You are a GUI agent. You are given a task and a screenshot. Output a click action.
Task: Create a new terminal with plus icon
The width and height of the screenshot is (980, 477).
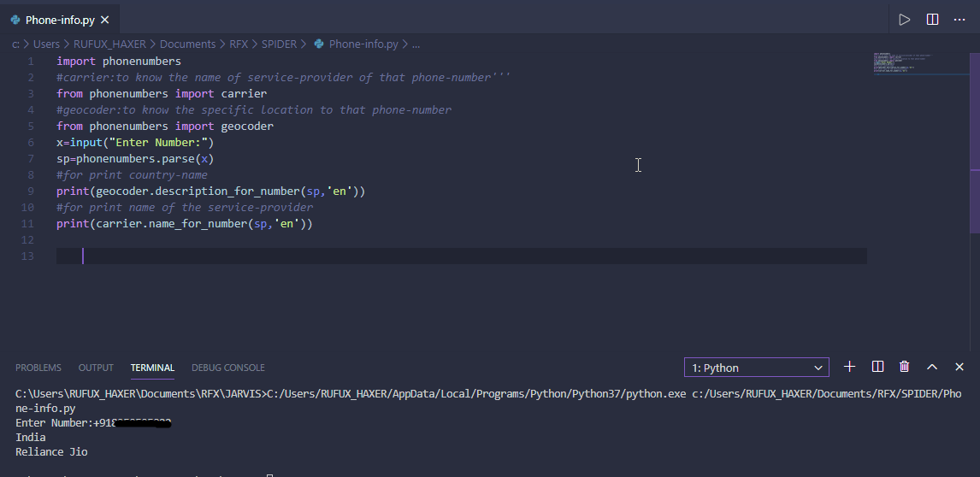[x=849, y=367]
